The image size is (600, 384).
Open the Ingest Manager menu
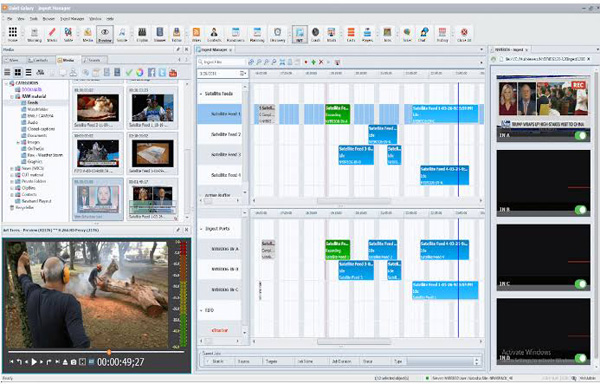point(72,18)
